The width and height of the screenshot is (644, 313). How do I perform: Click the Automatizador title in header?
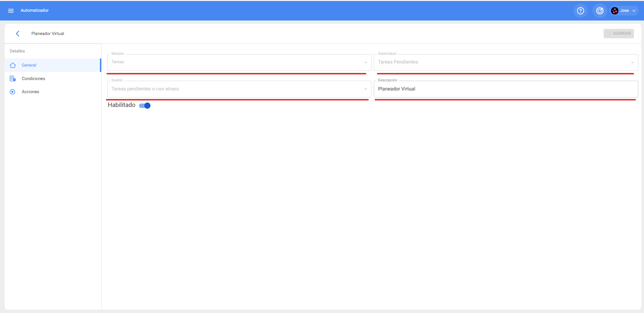(35, 10)
